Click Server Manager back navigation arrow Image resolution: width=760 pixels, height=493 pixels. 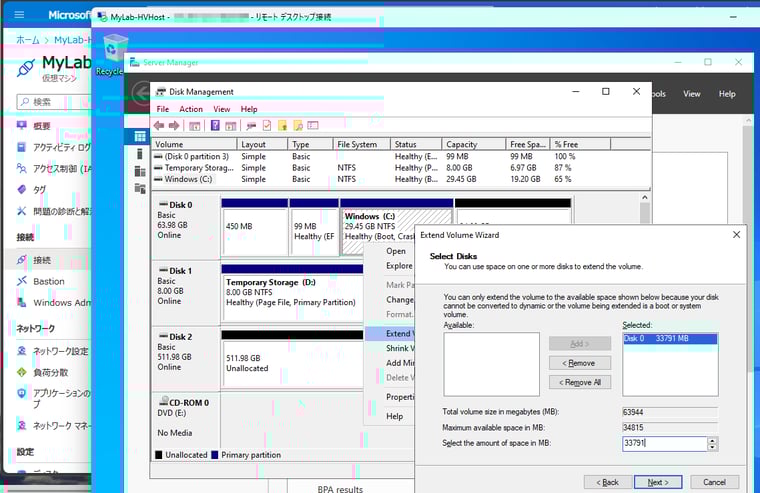pyautogui.click(x=141, y=92)
